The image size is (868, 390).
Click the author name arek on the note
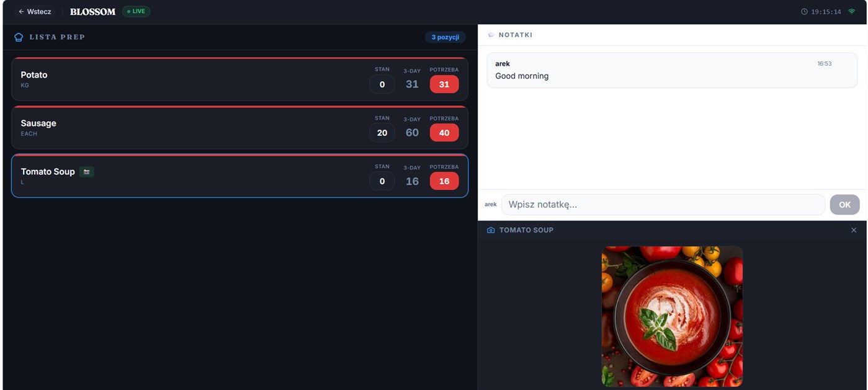pos(503,64)
